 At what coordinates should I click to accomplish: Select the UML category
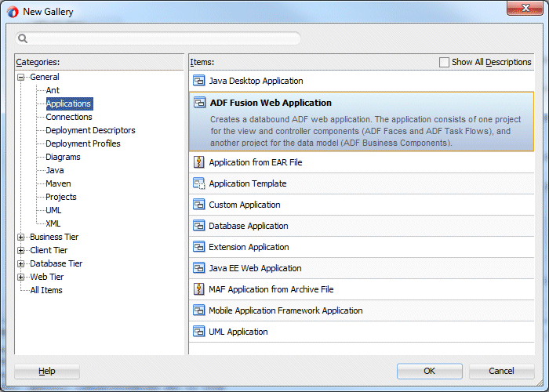click(x=53, y=210)
